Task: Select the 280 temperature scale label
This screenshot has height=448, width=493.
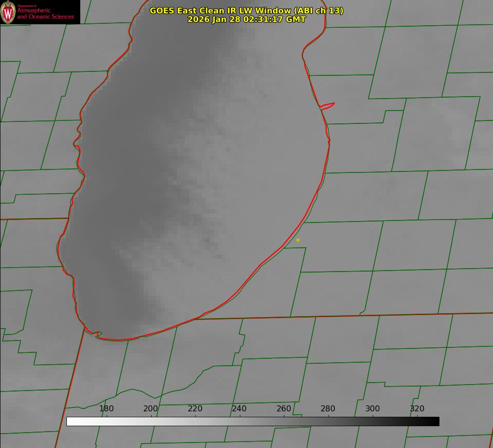Action: pos(328,408)
